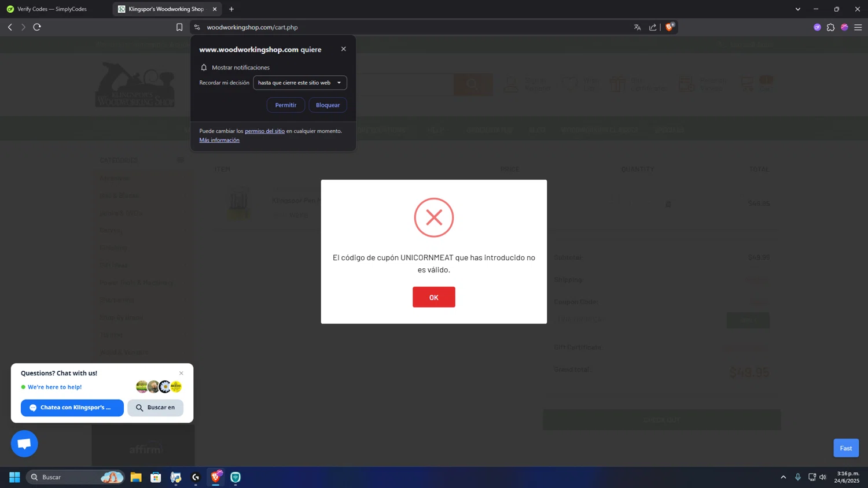Open site information icon in address bar
This screenshot has height=488, width=868.
197,27
